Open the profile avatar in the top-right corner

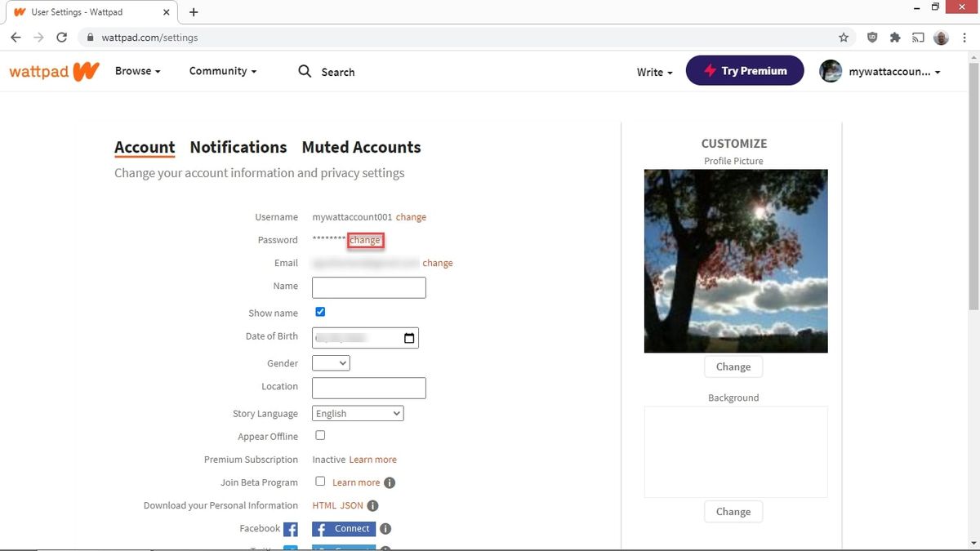[x=831, y=71]
